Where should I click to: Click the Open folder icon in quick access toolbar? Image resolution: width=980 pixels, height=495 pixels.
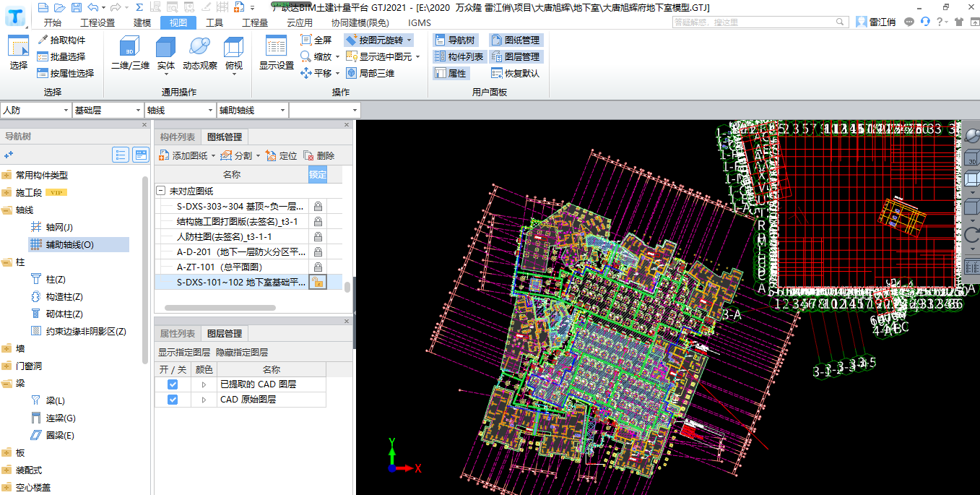pos(60,7)
